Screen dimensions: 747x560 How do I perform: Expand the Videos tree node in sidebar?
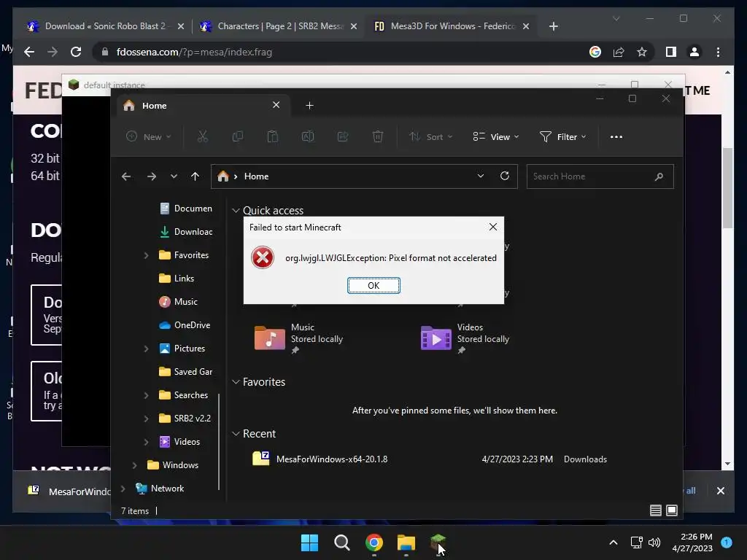146,442
